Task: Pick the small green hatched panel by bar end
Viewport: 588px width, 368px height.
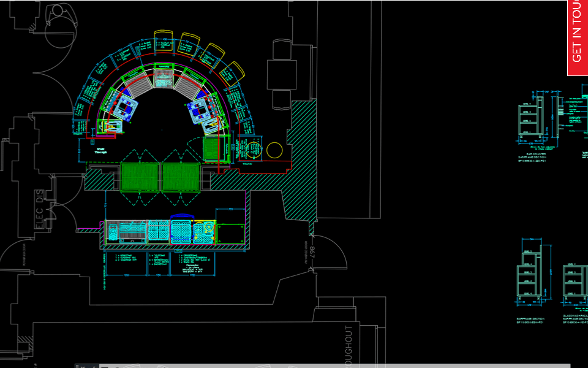Action: click(211, 148)
